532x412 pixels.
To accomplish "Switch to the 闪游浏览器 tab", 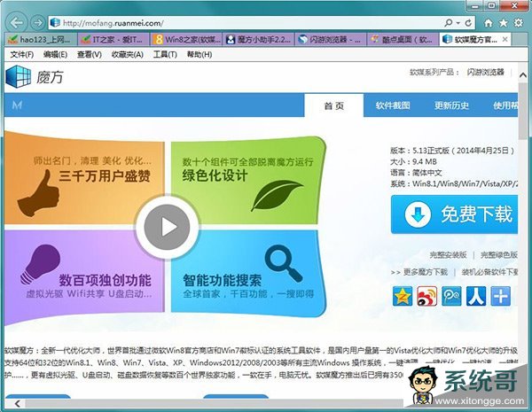I will point(331,39).
